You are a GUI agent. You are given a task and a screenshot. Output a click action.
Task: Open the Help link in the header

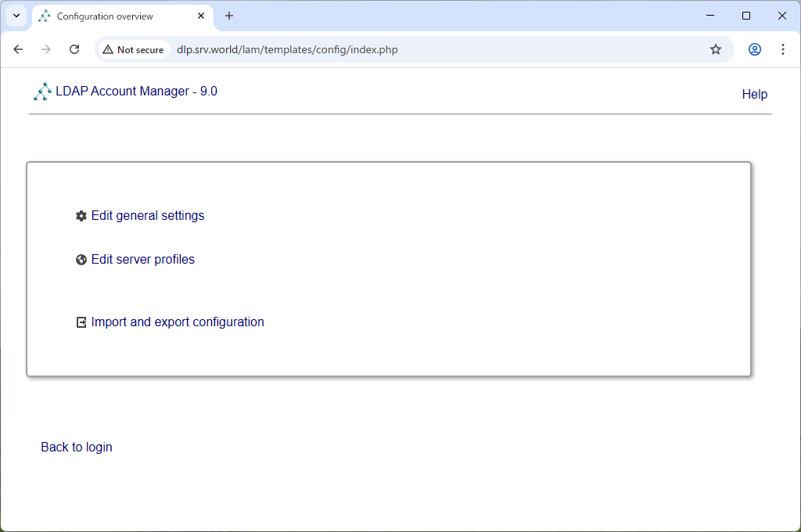pos(755,94)
